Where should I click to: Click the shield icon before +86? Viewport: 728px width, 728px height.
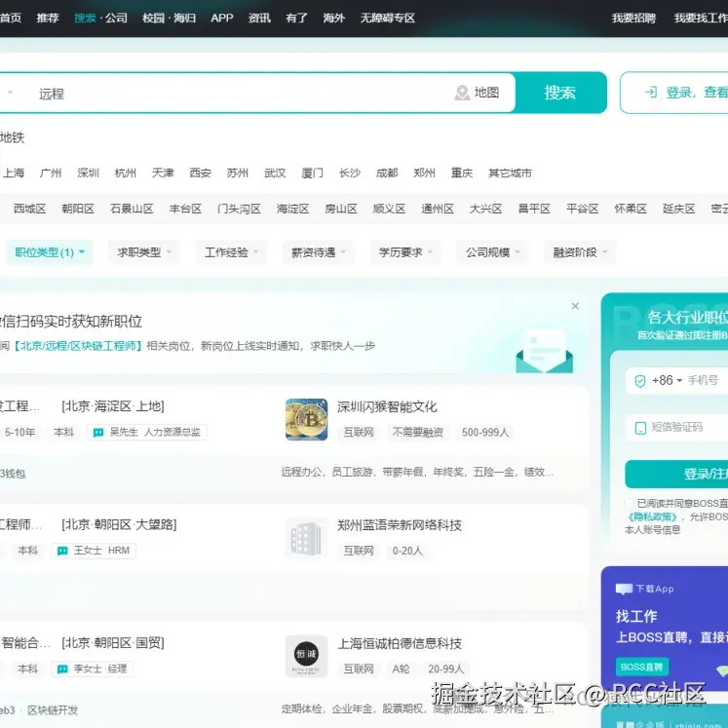640,381
